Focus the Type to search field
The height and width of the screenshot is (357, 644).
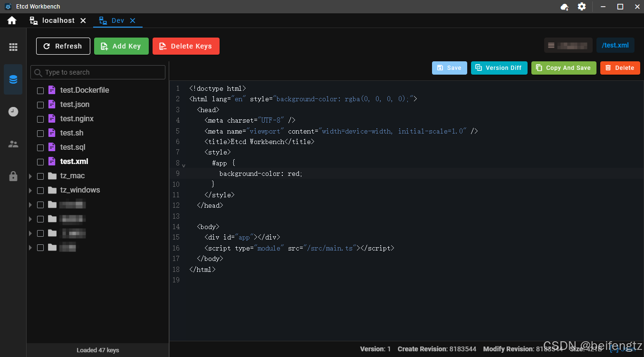(x=98, y=72)
